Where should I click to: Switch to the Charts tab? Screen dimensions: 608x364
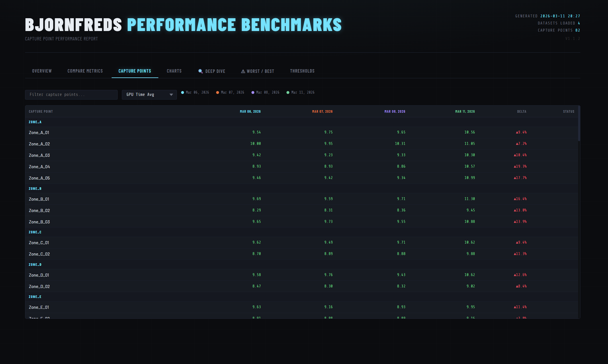click(174, 71)
